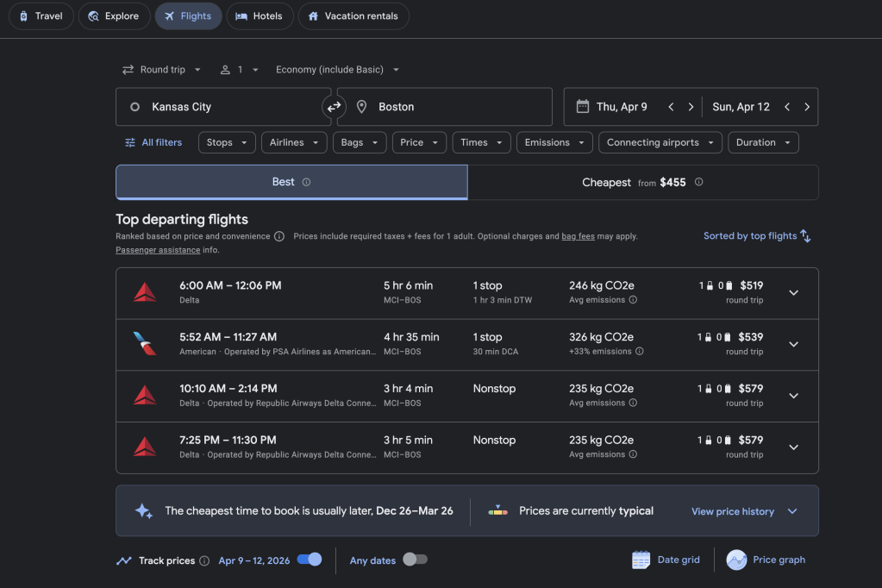The height and width of the screenshot is (588, 882).
Task: Open the Price graph icon
Action: tap(736, 560)
